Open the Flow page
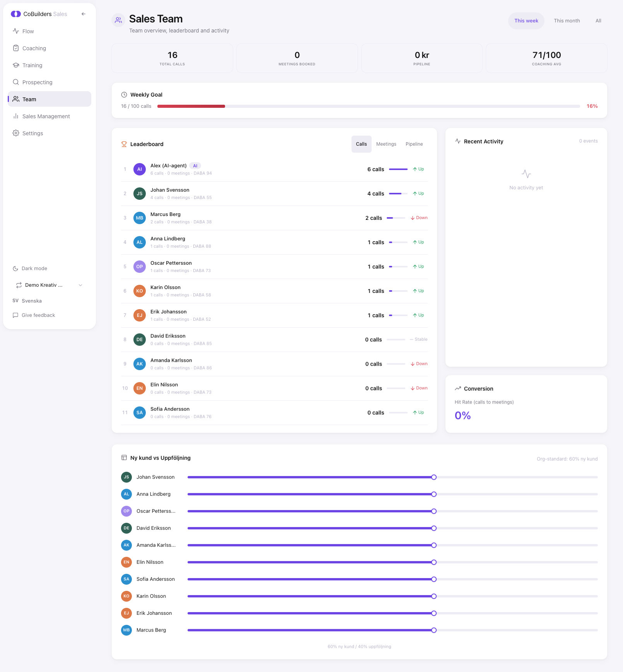 (28, 31)
